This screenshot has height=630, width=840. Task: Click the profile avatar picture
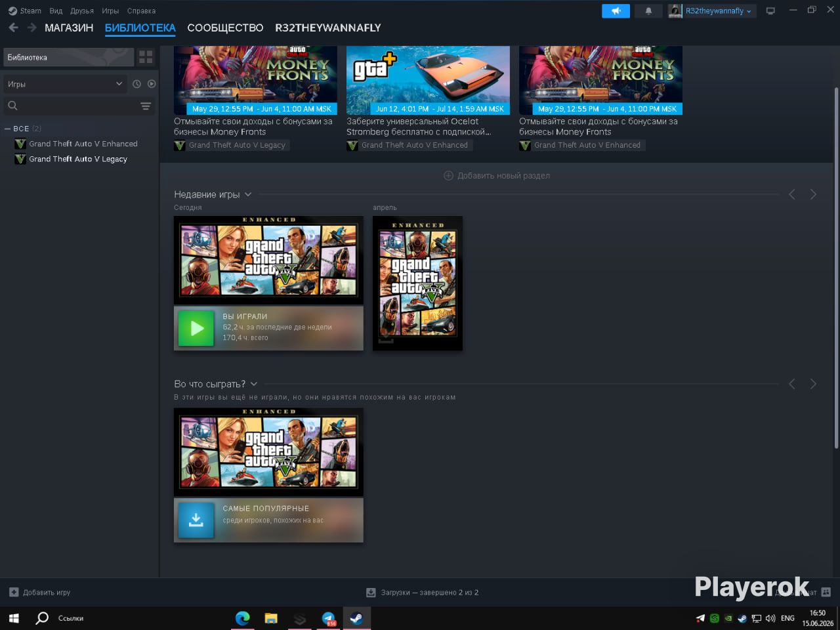[x=675, y=11]
